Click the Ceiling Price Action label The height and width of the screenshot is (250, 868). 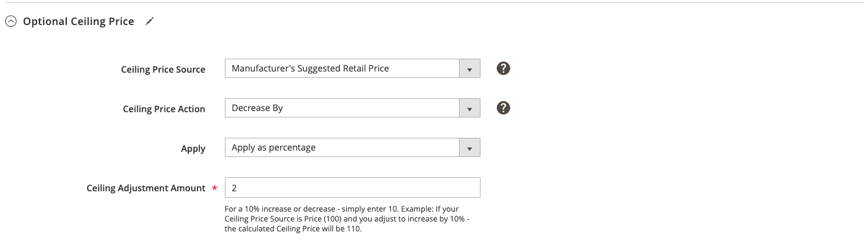point(164,109)
